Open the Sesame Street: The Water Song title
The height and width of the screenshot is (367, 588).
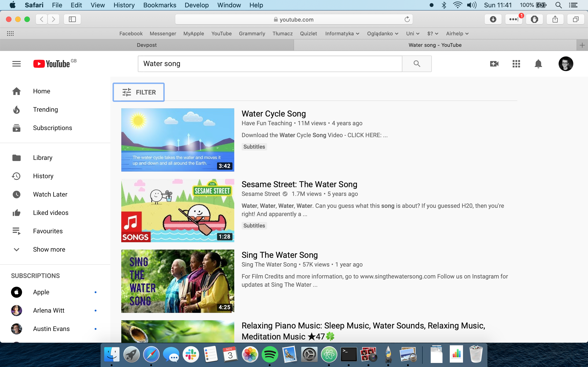tap(299, 184)
